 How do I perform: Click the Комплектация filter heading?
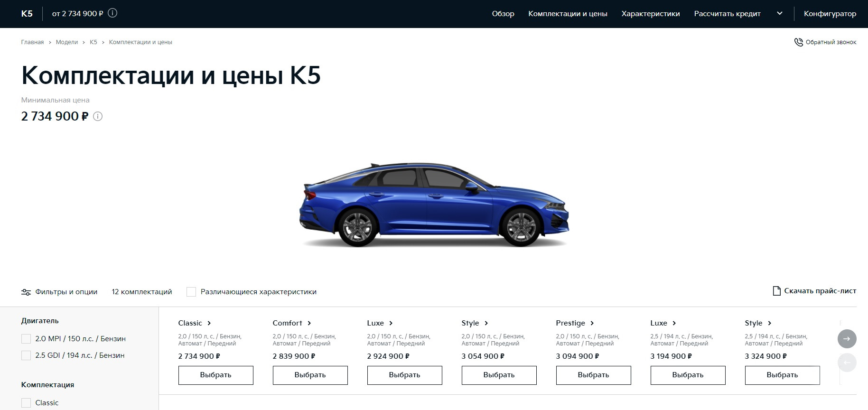pos(47,385)
